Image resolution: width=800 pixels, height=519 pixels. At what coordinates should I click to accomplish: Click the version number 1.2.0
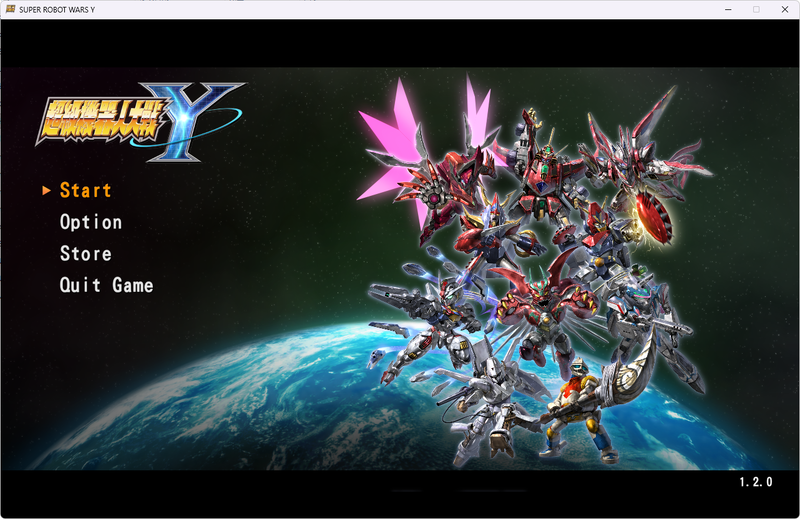coord(756,482)
